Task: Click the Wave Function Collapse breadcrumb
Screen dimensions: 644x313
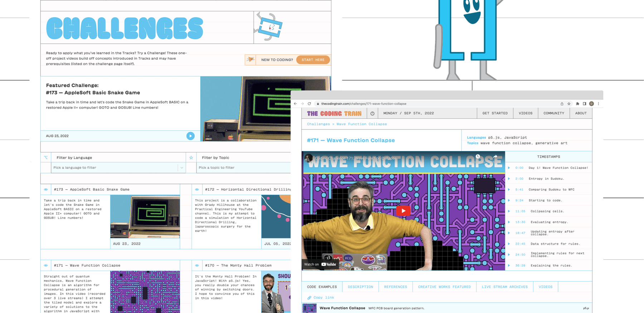Action: 361,124
